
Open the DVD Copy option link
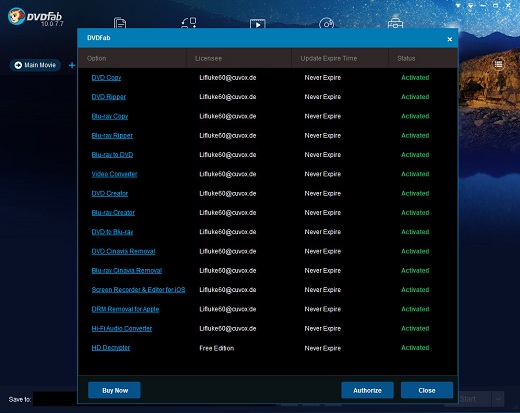tap(106, 78)
